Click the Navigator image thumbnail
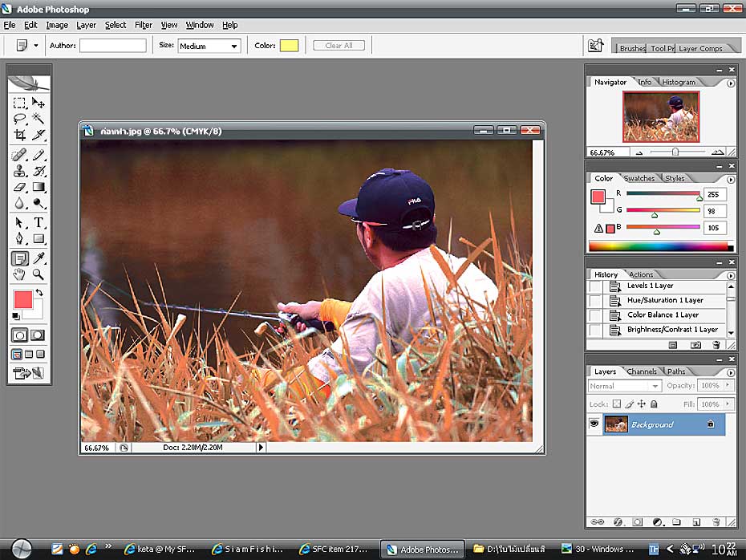Image resolution: width=746 pixels, height=560 pixels. (x=661, y=116)
